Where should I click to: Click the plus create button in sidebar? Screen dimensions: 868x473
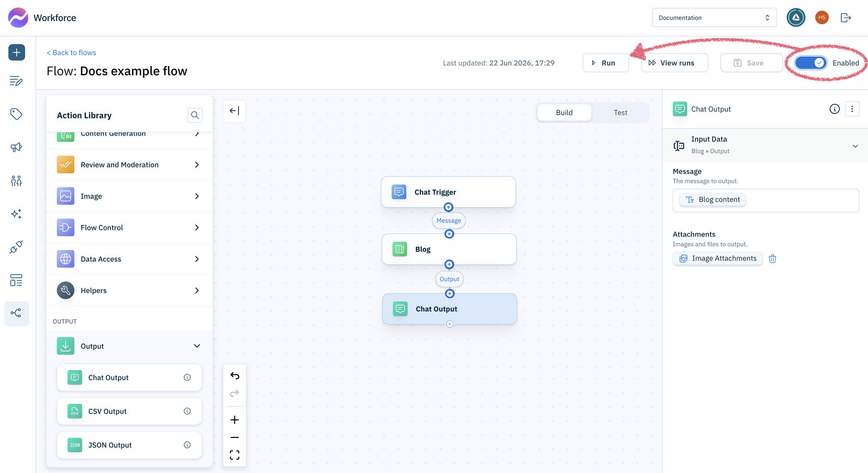17,52
